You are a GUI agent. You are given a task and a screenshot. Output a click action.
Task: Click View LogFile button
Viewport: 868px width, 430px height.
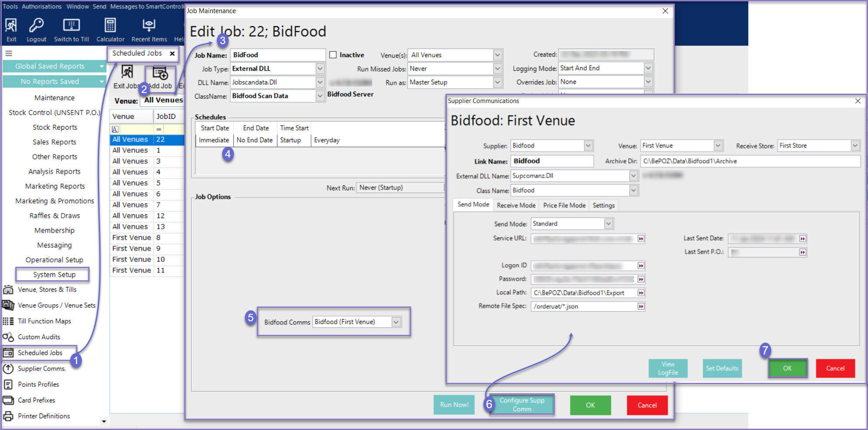668,368
